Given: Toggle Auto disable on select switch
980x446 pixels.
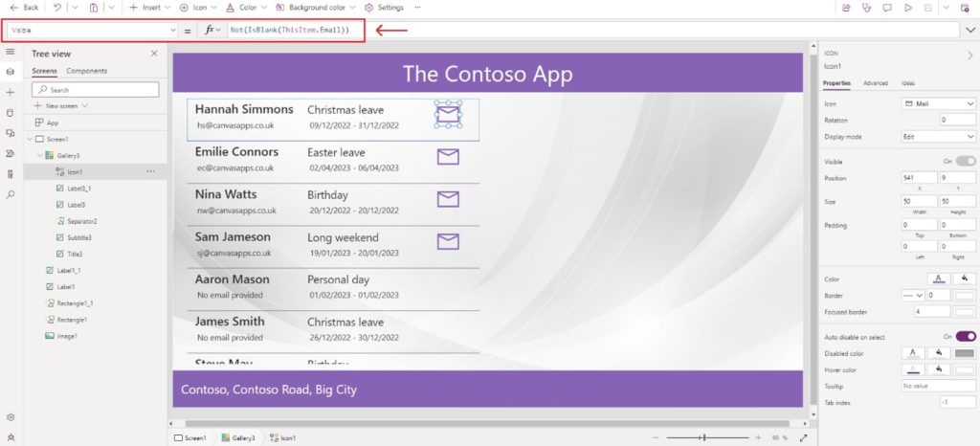Looking at the screenshot, I should click(965, 337).
